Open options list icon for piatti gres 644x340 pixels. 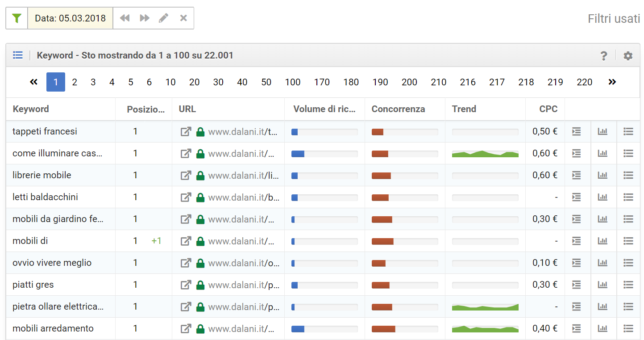point(628,285)
